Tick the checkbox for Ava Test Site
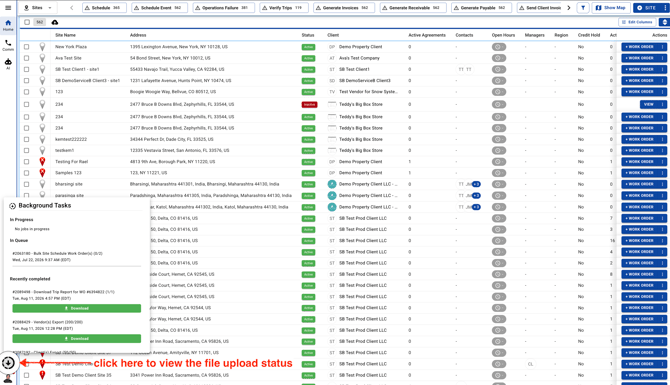The image size is (670, 385). click(x=26, y=58)
